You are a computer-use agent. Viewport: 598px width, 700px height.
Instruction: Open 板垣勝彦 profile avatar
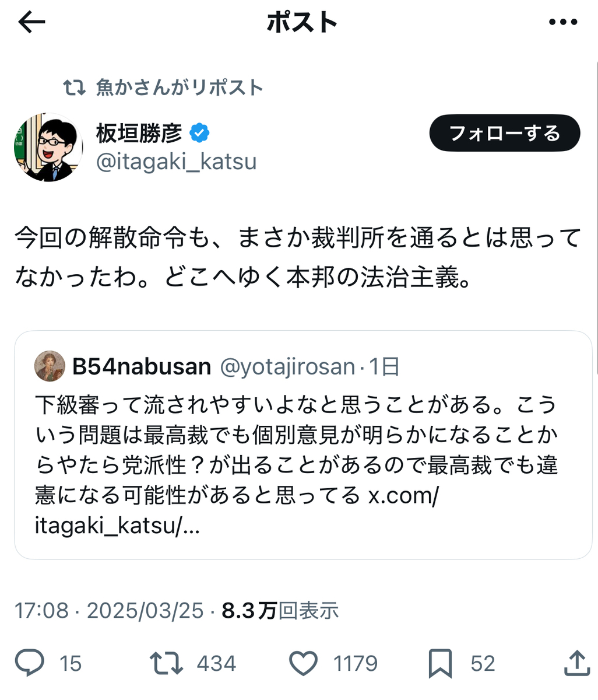tap(48, 147)
